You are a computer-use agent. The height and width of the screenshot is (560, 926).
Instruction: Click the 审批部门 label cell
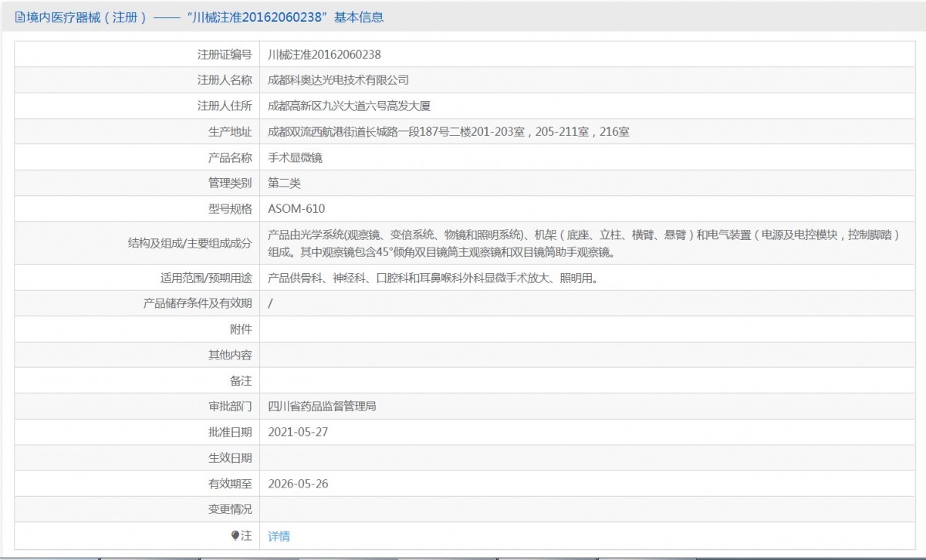pyautogui.click(x=137, y=406)
